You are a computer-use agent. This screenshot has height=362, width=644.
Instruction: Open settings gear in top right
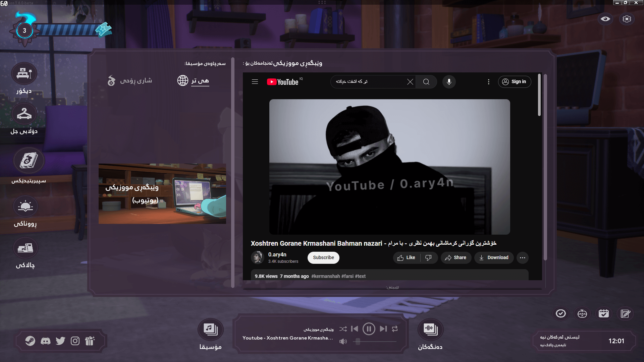click(627, 19)
